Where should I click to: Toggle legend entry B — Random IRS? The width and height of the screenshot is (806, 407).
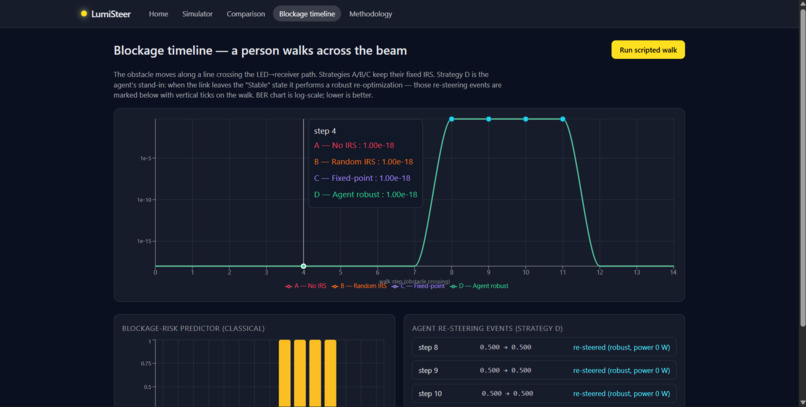click(358, 286)
